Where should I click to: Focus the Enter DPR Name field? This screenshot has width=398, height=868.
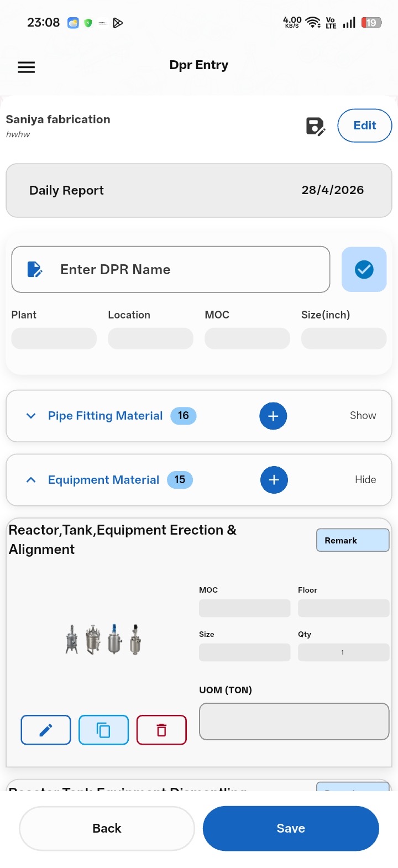coord(171,269)
